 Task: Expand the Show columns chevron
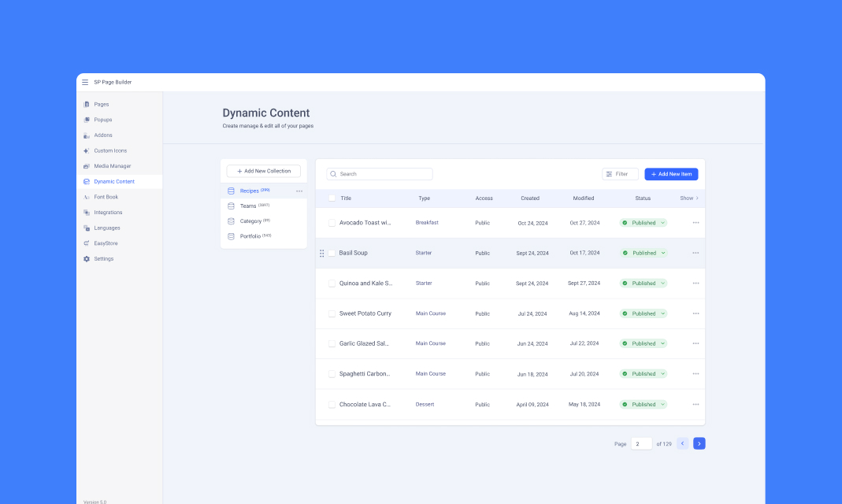click(x=697, y=198)
